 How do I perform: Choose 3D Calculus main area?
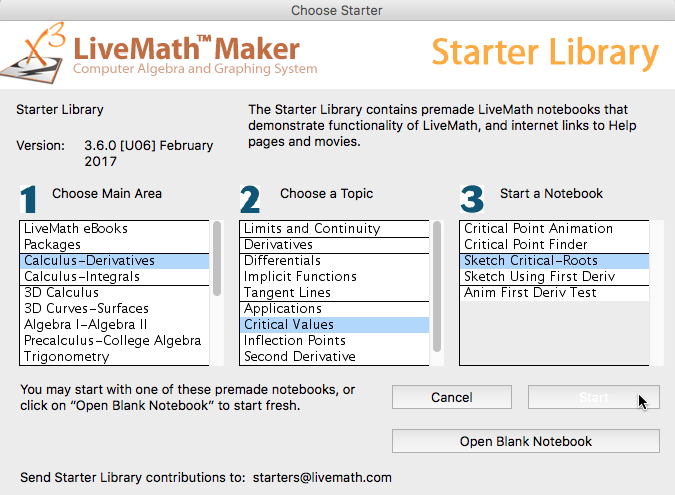coord(115,293)
